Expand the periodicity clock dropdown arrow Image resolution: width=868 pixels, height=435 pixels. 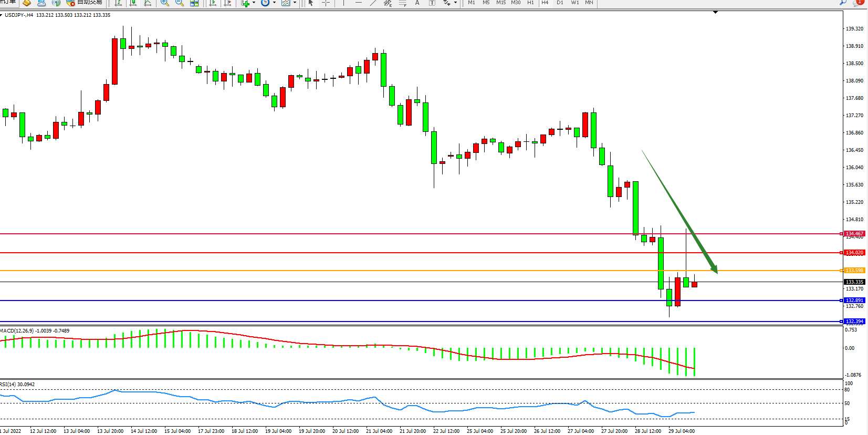click(x=274, y=3)
